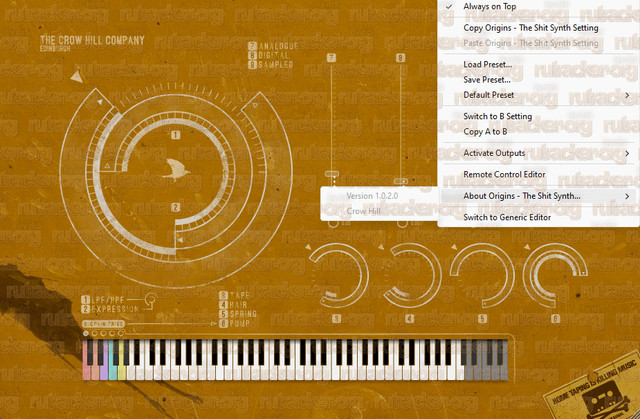Click the number 5 badge under the third small knob
This screenshot has width=640, height=419.
482,319
